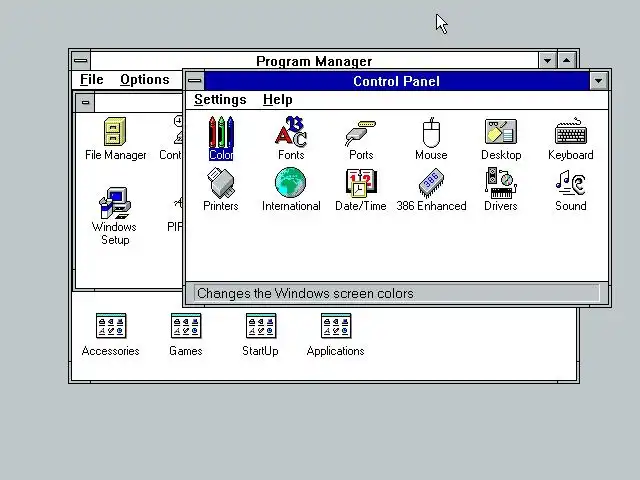Image resolution: width=640 pixels, height=480 pixels.
Task: Select the Printers icon
Action: click(x=221, y=189)
